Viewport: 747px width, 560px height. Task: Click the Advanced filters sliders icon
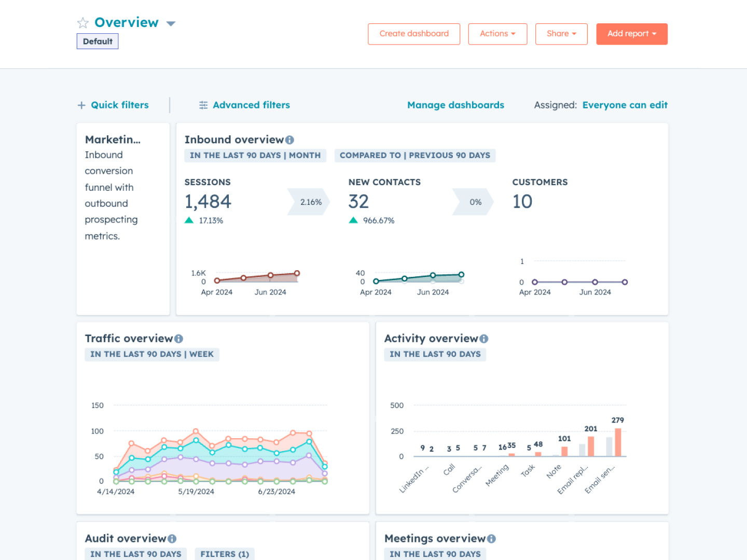(203, 105)
